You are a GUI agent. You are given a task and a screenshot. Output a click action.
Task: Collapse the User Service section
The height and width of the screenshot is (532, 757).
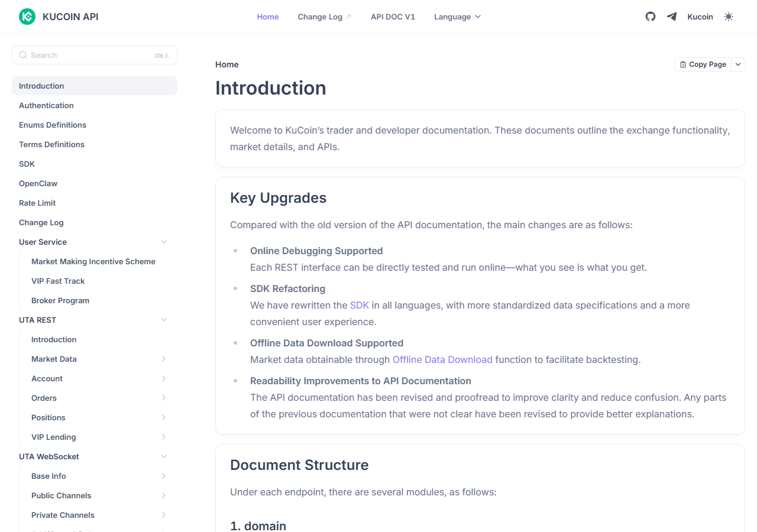tap(164, 242)
